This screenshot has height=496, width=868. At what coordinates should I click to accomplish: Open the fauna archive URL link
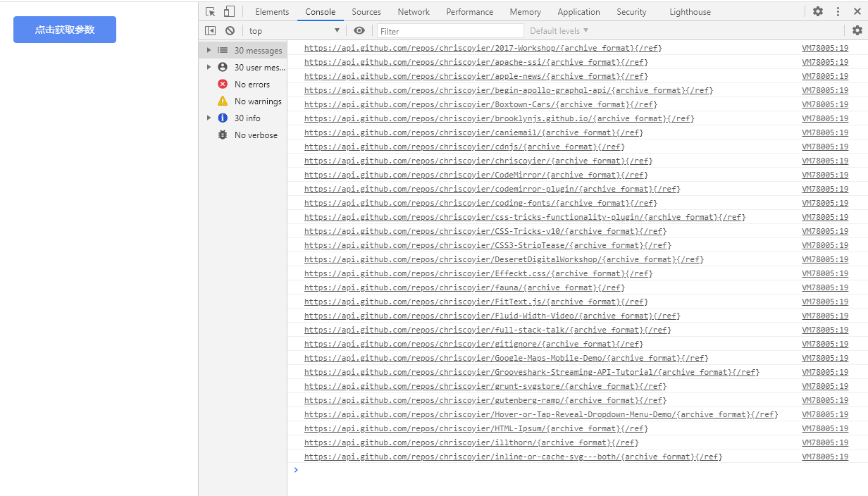465,287
